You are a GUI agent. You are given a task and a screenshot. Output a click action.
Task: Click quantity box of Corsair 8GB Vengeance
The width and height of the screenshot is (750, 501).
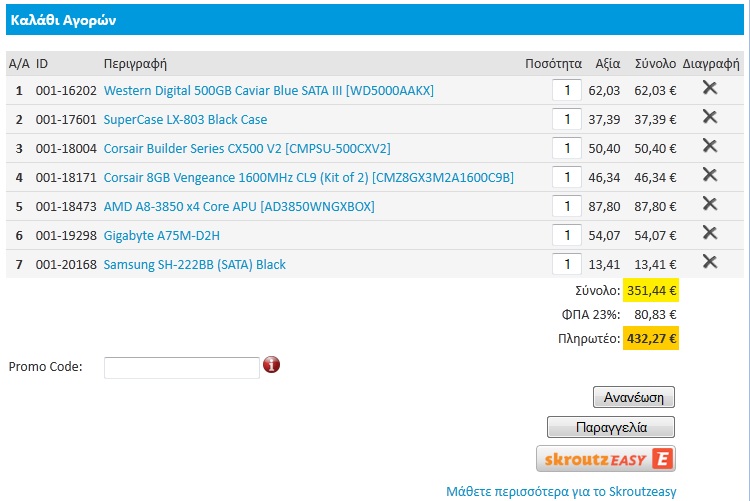coord(567,177)
